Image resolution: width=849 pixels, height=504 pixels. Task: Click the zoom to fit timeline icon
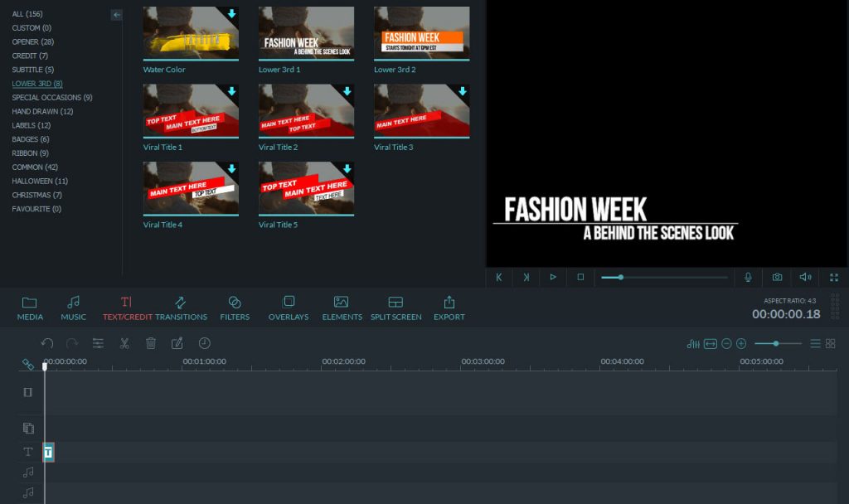tap(711, 344)
